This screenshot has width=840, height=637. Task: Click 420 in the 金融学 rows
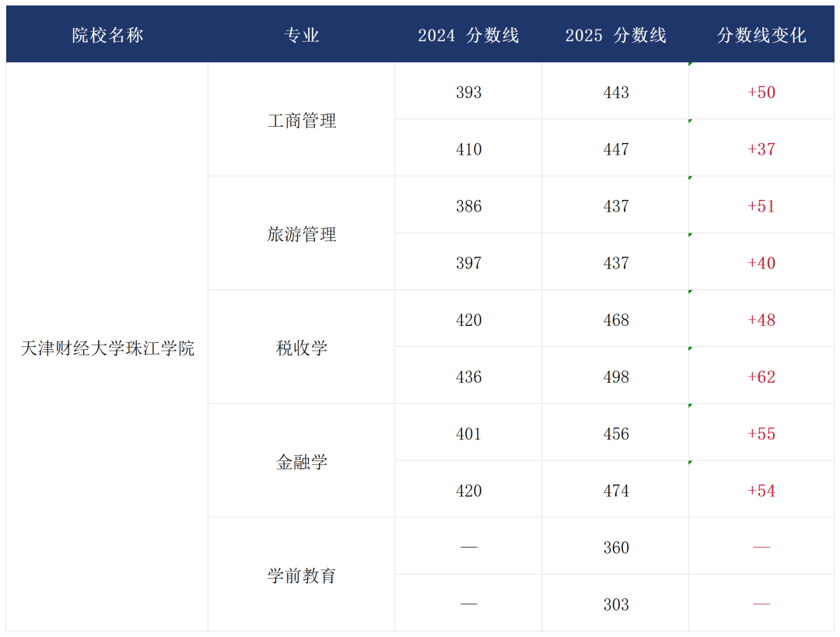tap(469, 491)
